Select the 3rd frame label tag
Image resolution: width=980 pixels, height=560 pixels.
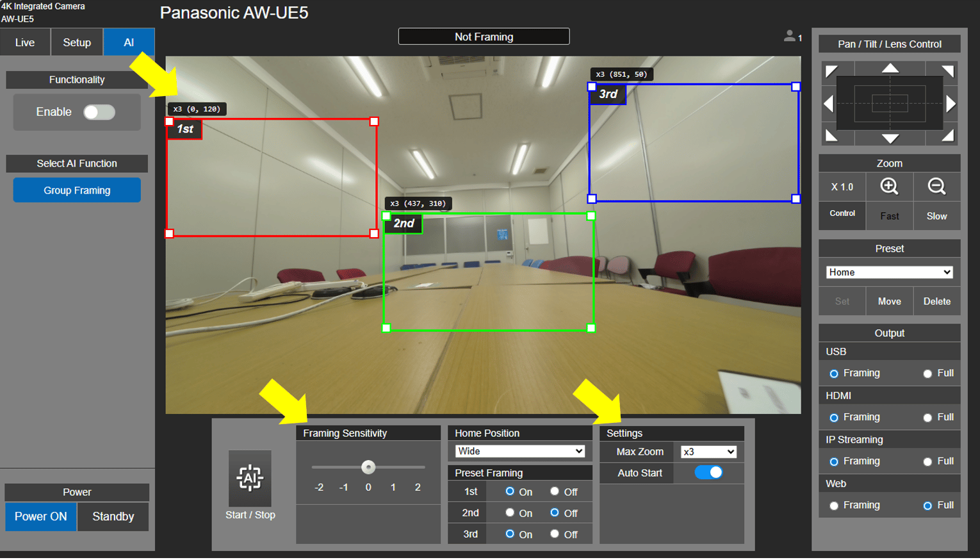point(608,94)
